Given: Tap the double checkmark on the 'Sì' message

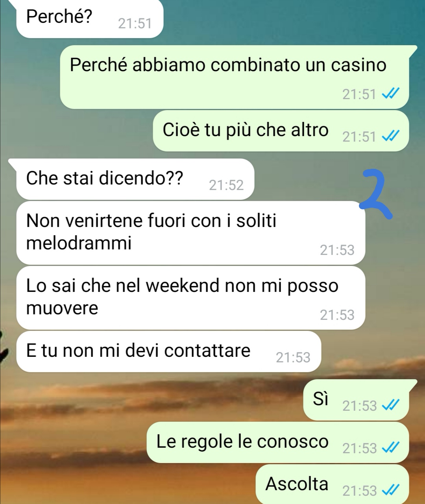Looking at the screenshot, I should 391,405.
